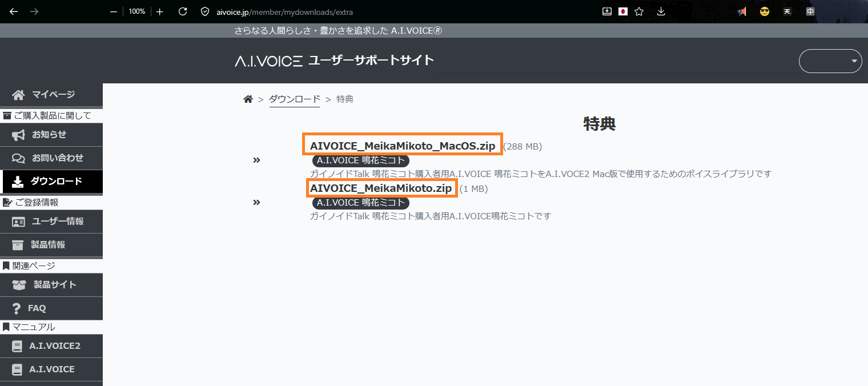
Task: Open 製品情報 in the sidebar
Action: (x=51, y=245)
